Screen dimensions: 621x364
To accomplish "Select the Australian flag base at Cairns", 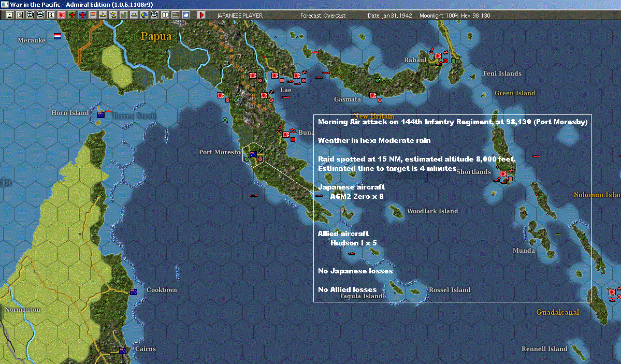I will [123, 351].
